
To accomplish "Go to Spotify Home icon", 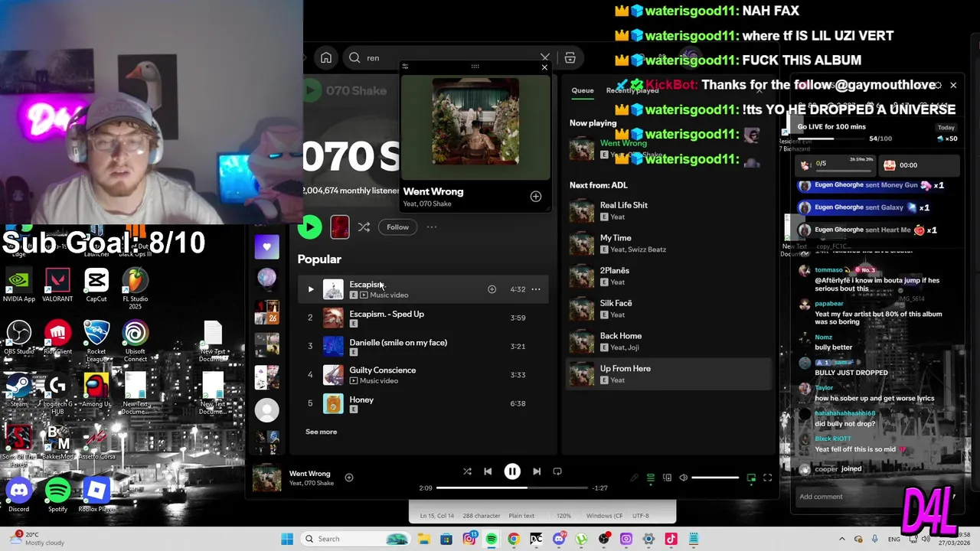I will coord(326,57).
